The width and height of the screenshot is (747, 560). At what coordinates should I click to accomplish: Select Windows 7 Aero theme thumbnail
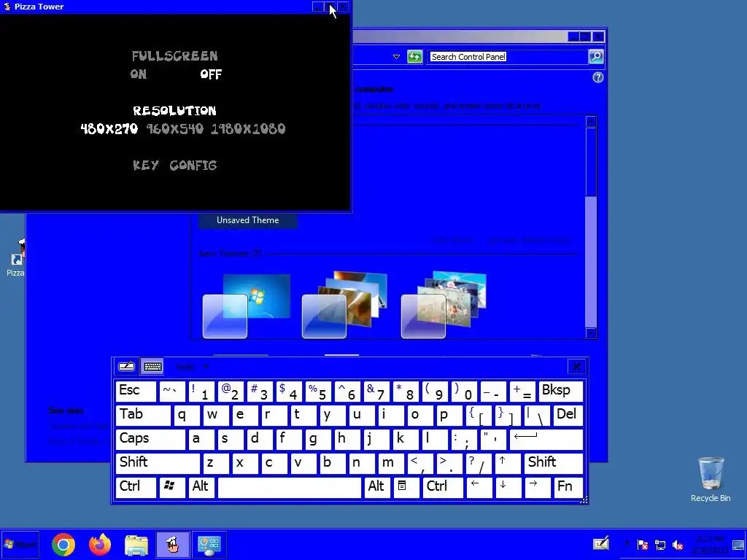[x=247, y=306]
